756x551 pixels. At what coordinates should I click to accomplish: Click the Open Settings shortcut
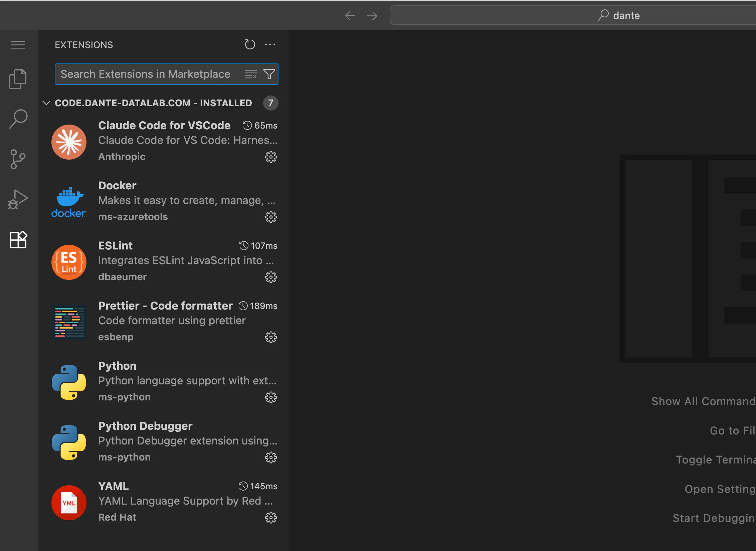click(x=717, y=489)
